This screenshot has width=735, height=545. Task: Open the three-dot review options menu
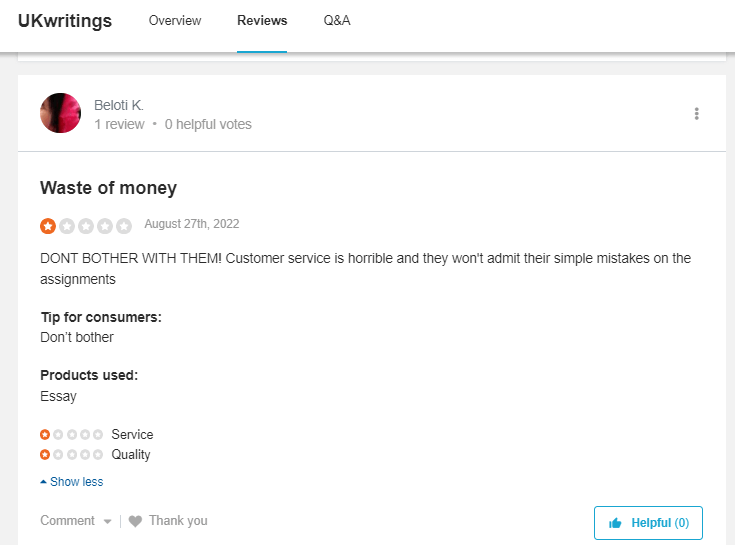coord(697,114)
